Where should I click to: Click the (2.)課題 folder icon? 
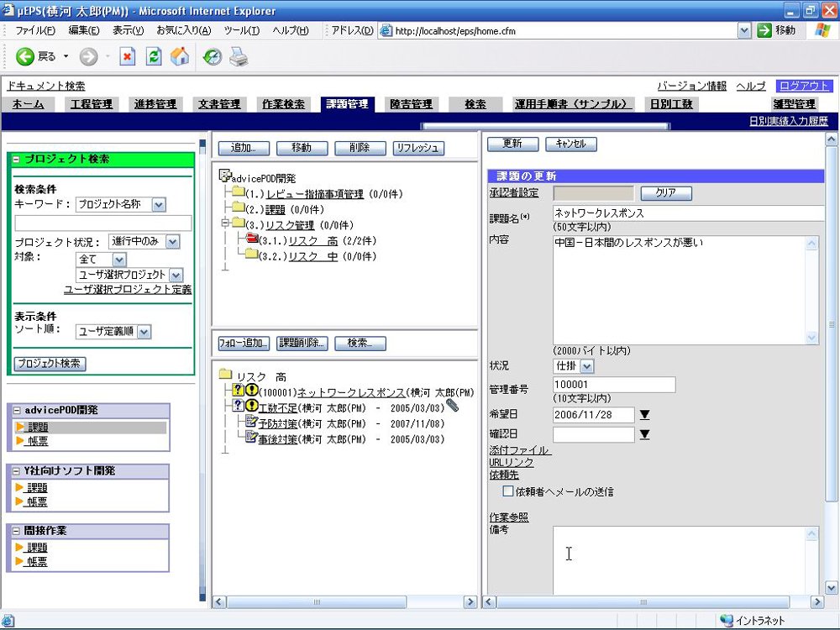[x=239, y=207]
